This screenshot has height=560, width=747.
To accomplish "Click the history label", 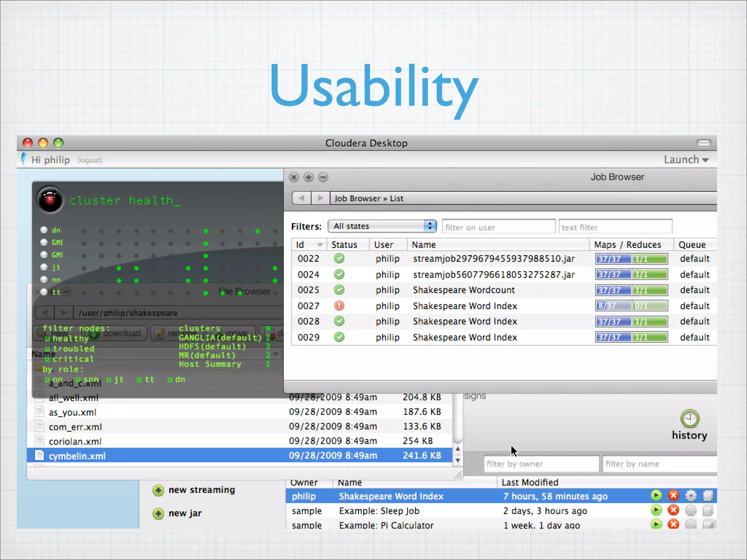I will (689, 435).
